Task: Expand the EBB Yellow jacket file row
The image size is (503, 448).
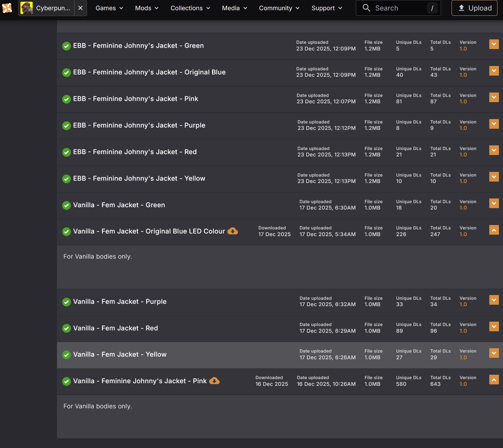Action: click(x=494, y=177)
